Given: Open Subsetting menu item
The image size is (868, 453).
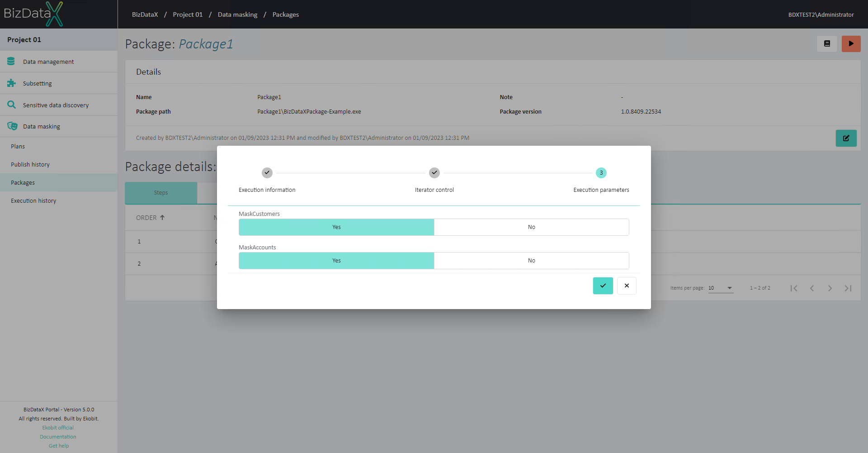Looking at the screenshot, I should pyautogui.click(x=59, y=83).
